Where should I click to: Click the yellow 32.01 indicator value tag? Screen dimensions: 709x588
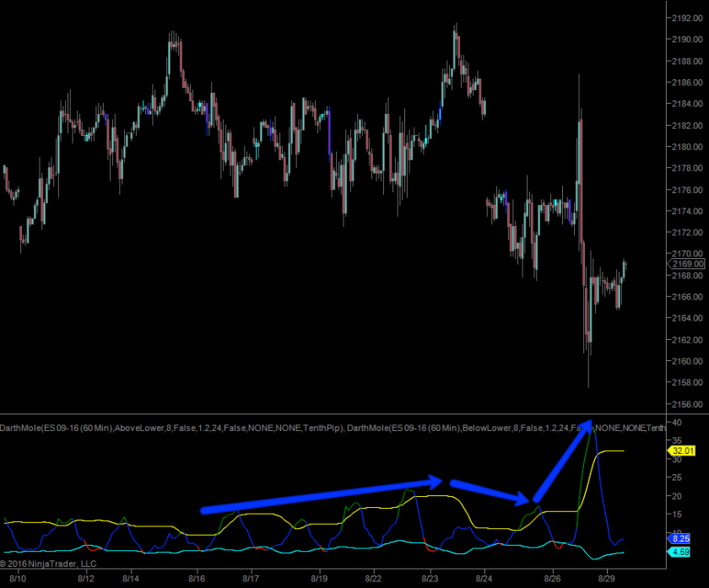[684, 451]
